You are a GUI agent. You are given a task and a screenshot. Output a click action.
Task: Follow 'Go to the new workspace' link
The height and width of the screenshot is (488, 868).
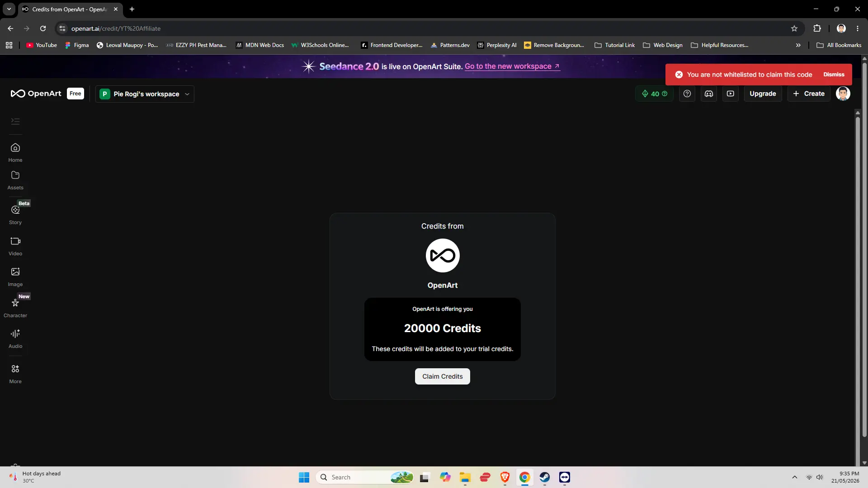(512, 66)
